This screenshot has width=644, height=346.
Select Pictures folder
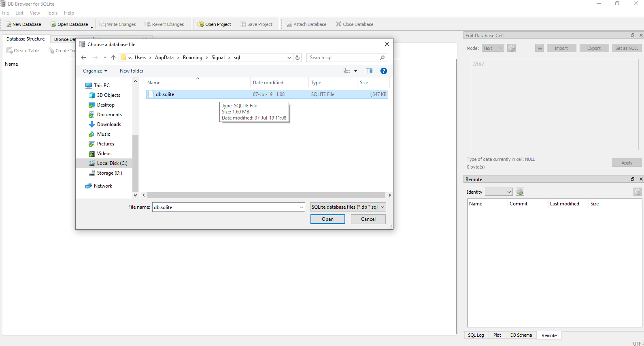(x=105, y=144)
